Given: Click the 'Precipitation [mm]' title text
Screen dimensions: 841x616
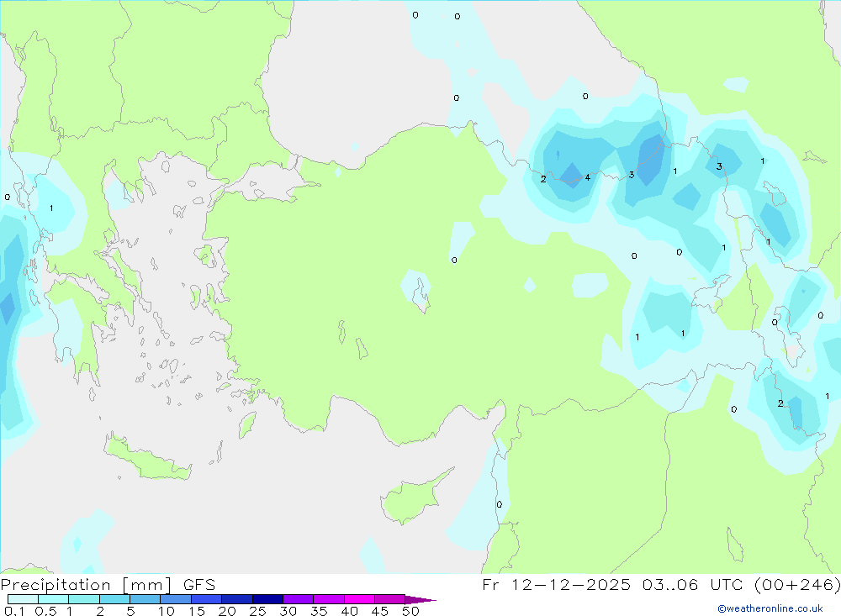Looking at the screenshot, I should [x=86, y=585].
